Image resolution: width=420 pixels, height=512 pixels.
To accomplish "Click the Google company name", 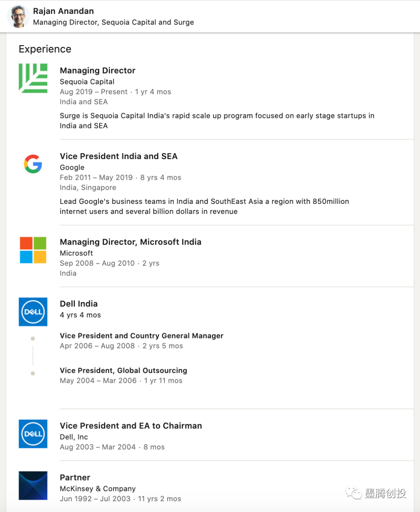I will coord(72,167).
